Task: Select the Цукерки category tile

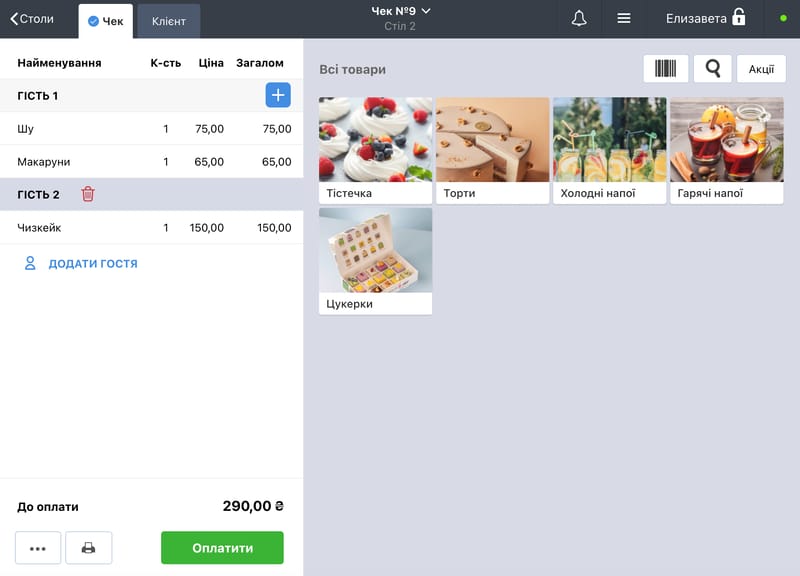Action: [x=376, y=261]
